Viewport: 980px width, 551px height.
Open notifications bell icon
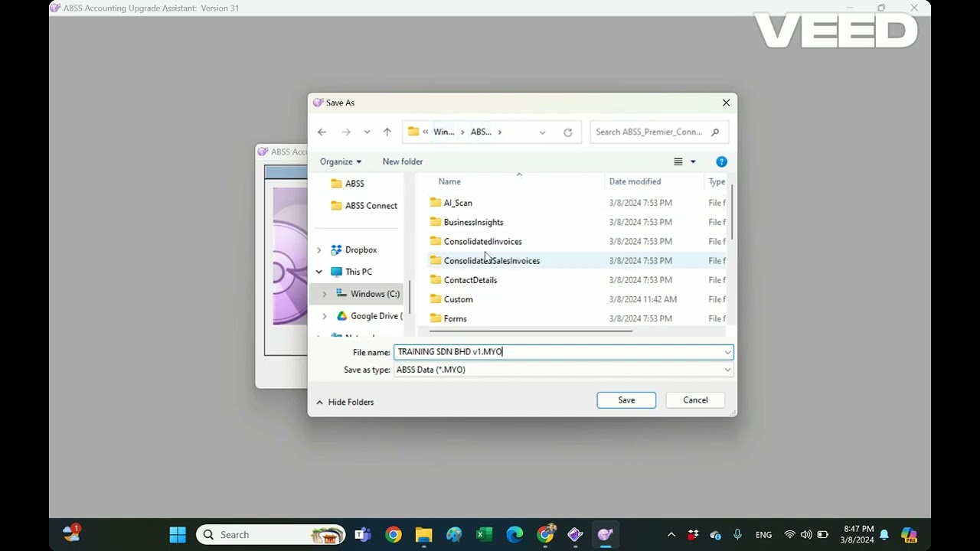coord(884,535)
